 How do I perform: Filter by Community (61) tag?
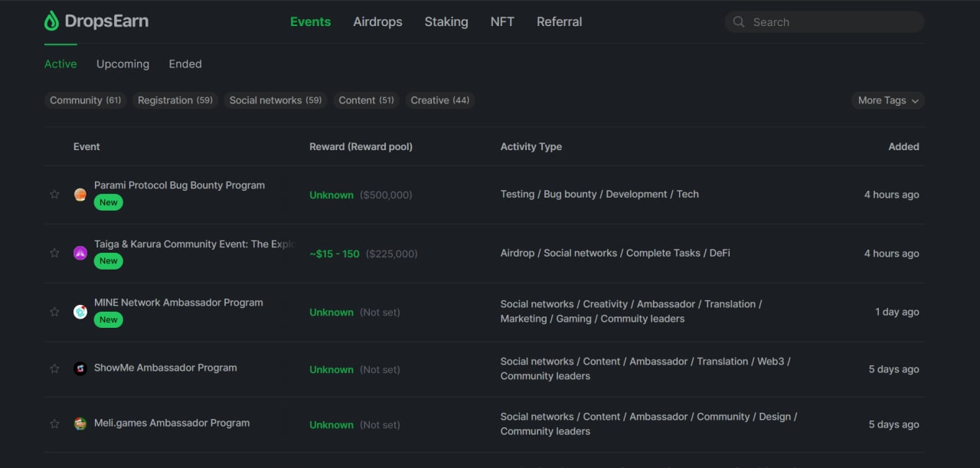point(86,100)
